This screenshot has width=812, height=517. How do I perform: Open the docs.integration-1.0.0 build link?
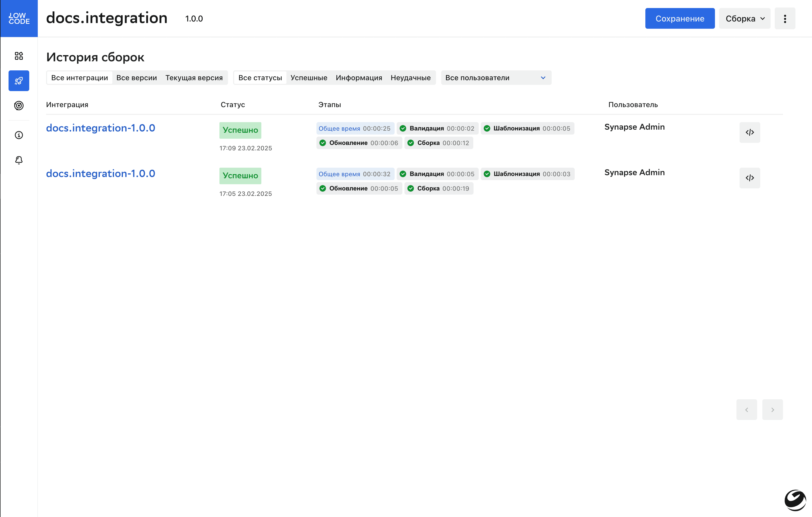click(101, 128)
